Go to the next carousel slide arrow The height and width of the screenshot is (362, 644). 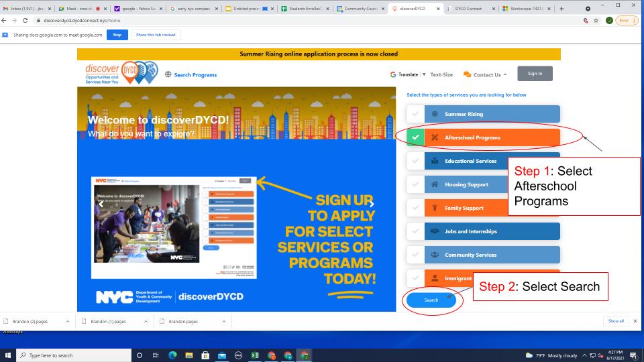(372, 204)
